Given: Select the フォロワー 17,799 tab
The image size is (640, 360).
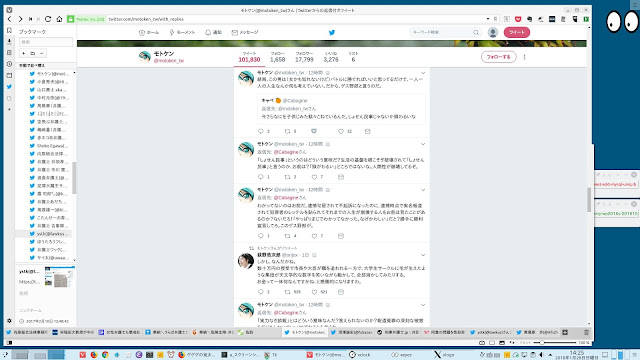Looking at the screenshot, I should click(x=304, y=57).
